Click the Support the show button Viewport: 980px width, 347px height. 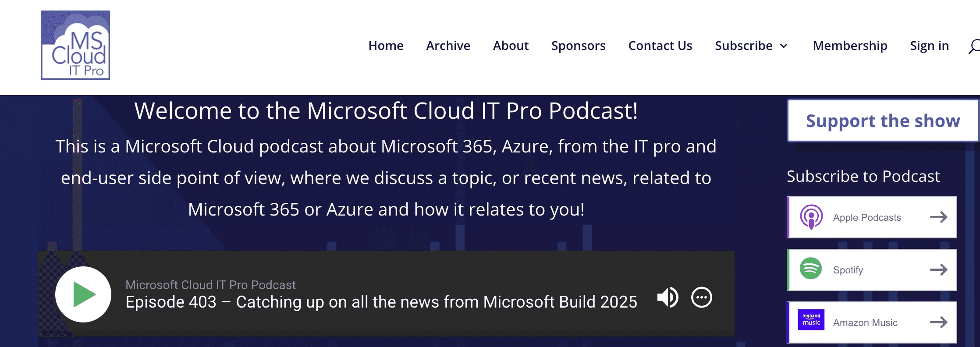point(883,120)
